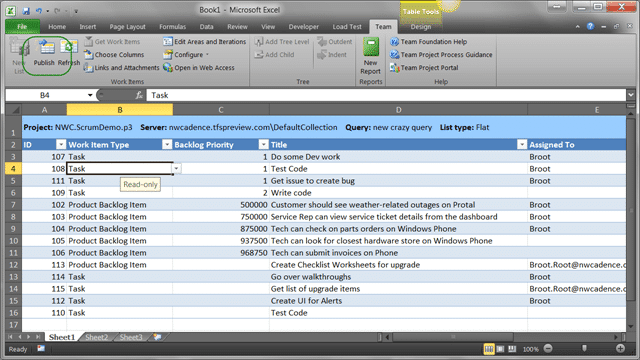Switch to the Insert ribbon tab
The width and height of the screenshot is (640, 360).
87,27
